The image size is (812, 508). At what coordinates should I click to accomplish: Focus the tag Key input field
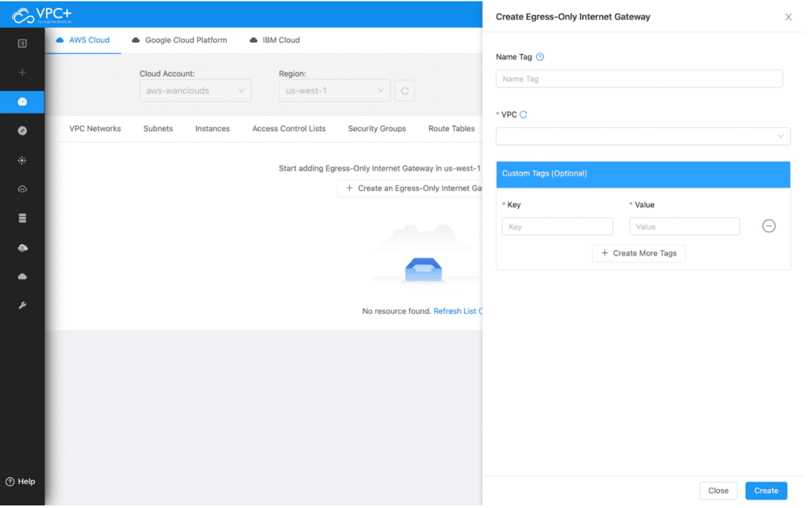pos(557,226)
